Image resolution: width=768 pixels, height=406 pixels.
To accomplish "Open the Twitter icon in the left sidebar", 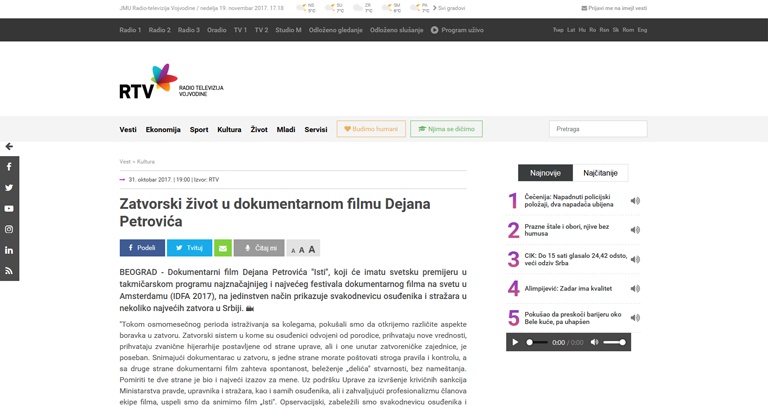I will pos(9,188).
